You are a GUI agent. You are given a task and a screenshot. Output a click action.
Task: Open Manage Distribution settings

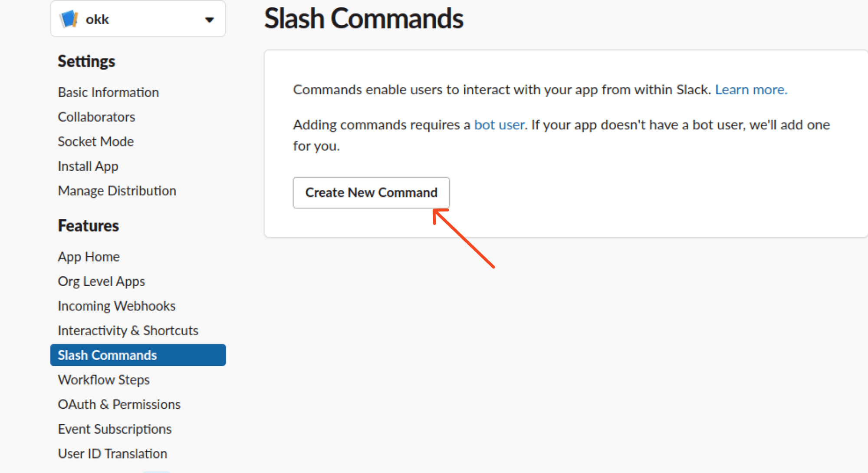117,190
